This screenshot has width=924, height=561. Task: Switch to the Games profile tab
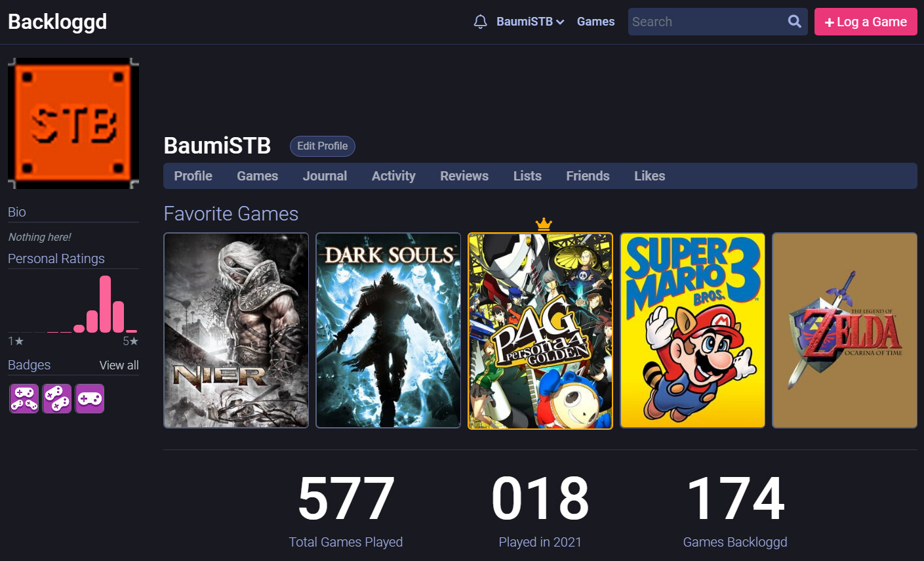click(x=257, y=176)
